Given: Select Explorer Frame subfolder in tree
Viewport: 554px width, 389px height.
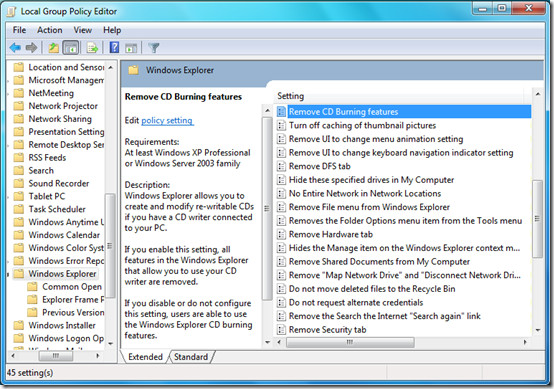Looking at the screenshot, I should coord(73,300).
